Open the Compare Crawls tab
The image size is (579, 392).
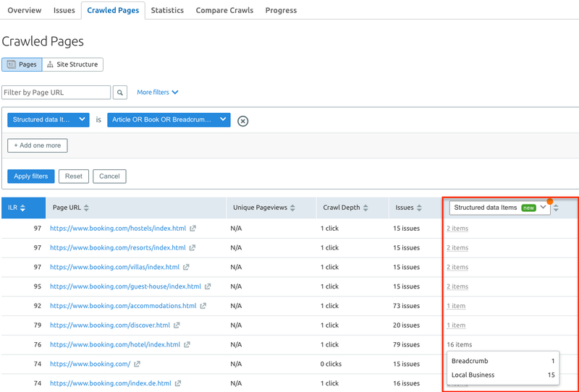224,10
